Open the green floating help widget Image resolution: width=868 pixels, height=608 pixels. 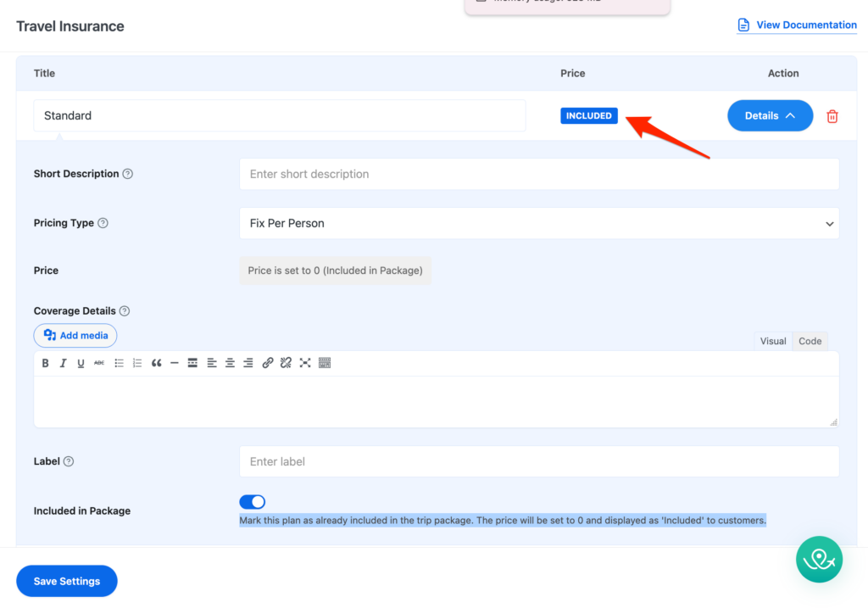coord(819,560)
